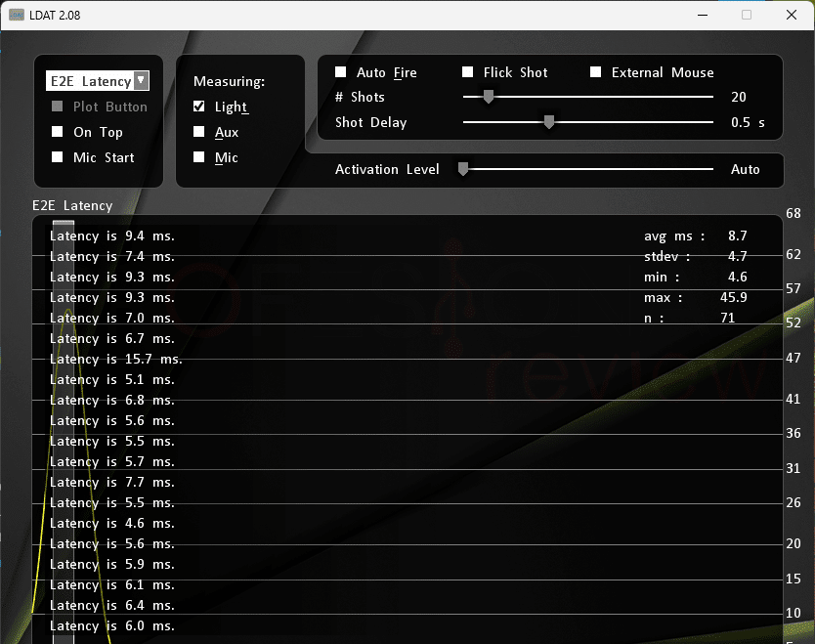Click the Activation Level slider handle

463,169
